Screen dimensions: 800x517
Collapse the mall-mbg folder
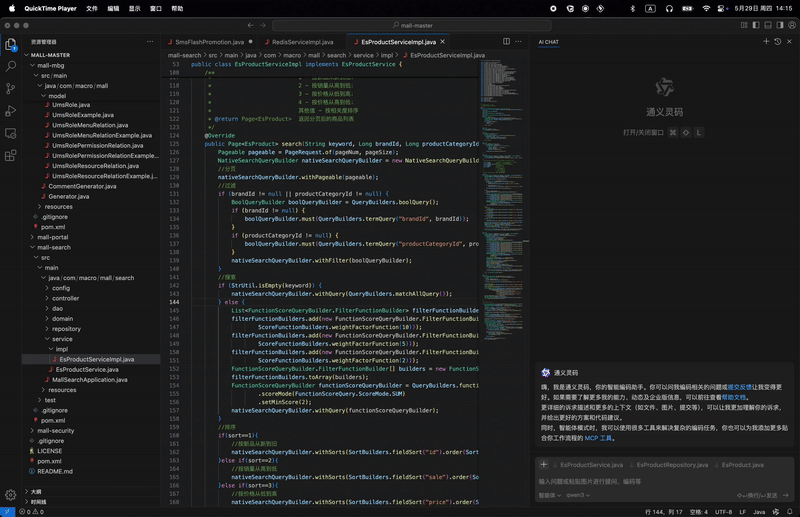point(52,65)
